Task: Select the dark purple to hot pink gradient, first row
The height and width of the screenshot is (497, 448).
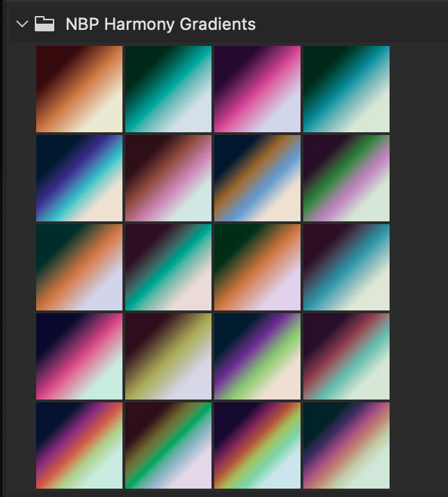Action: 257,89
